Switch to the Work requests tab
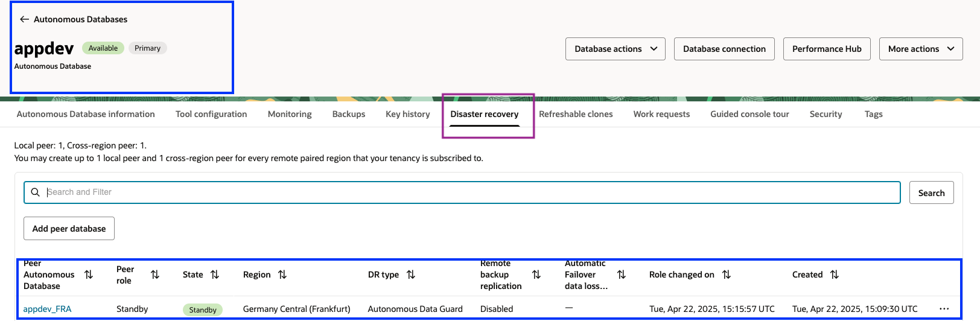The height and width of the screenshot is (321, 980). pos(661,114)
